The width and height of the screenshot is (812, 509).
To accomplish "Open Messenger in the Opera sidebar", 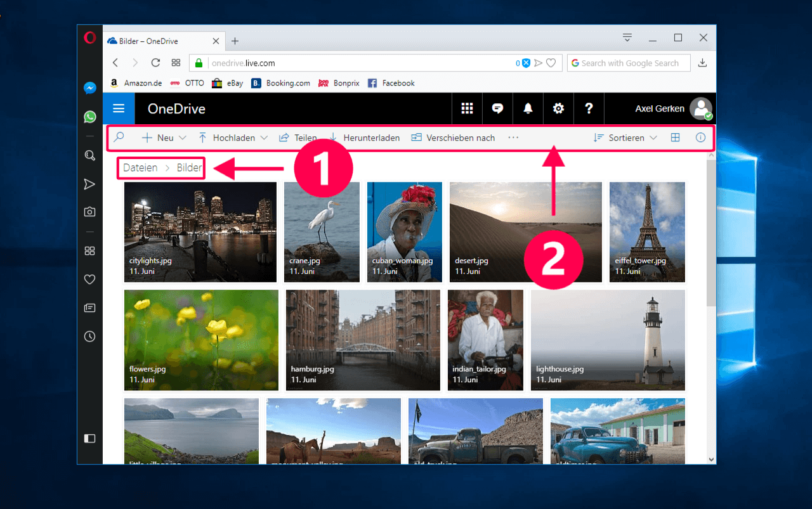I will coord(90,88).
